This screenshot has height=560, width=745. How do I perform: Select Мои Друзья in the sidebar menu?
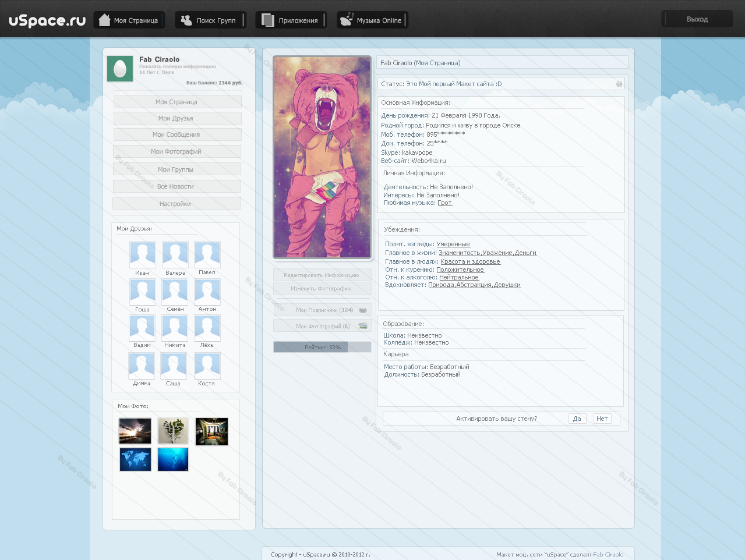coord(177,118)
